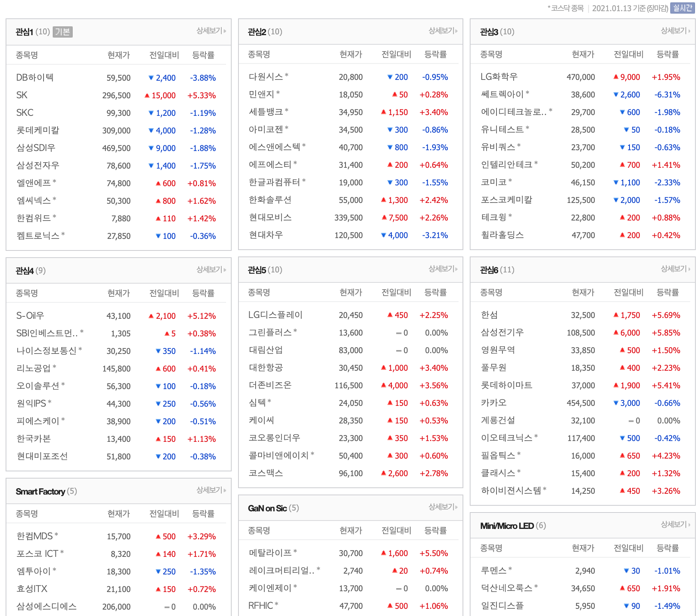Open 상세보기 for 관심1 group
Viewport: 699px width, 616px height.
[211, 31]
